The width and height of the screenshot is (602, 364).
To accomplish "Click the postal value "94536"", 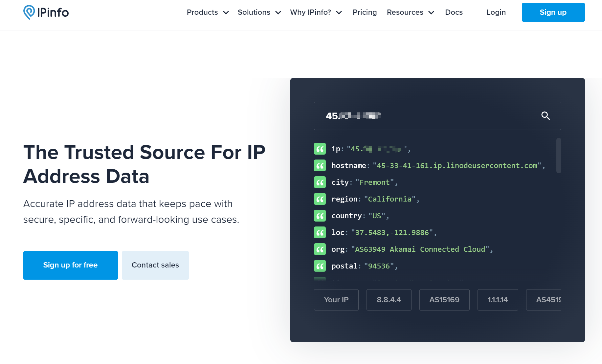I will [x=379, y=266].
